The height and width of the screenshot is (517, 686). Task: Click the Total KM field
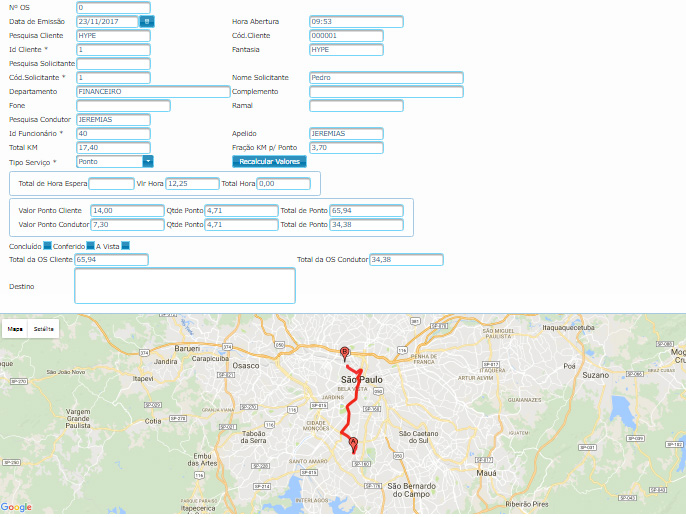point(113,148)
